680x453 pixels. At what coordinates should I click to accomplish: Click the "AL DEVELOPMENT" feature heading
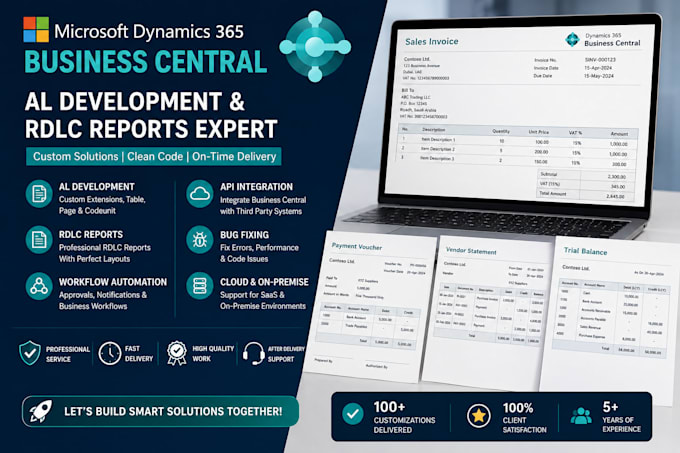click(97, 187)
